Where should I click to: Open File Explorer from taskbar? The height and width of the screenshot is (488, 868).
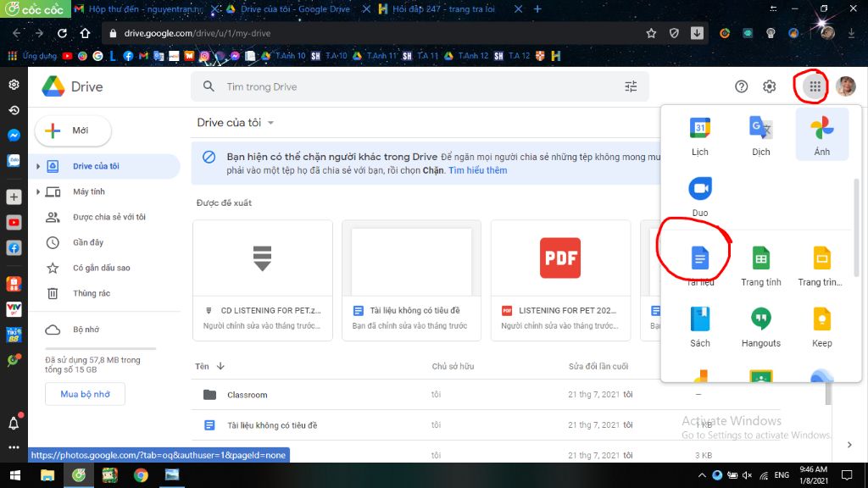[47, 475]
